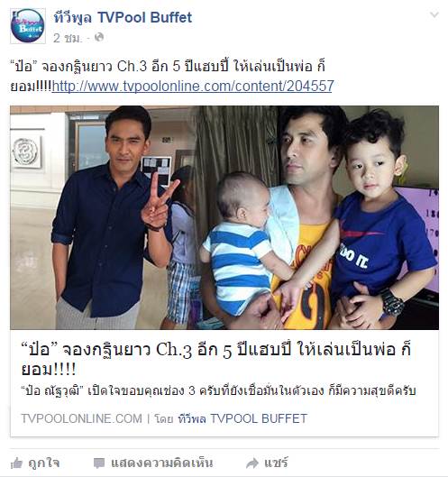Click the man in navy shirt photo
The height and width of the screenshot is (477, 448).
coord(104,217)
